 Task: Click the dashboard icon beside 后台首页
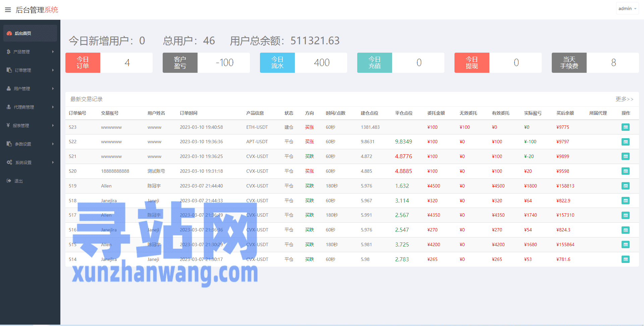(x=9, y=33)
